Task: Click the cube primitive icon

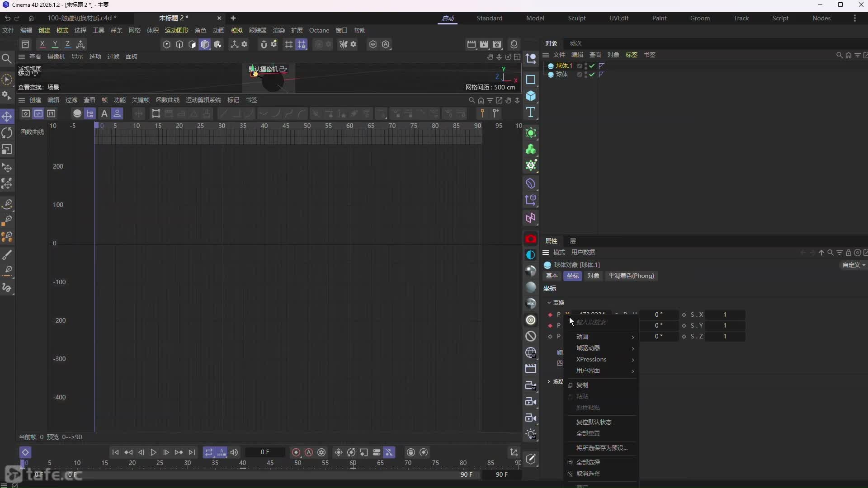Action: (x=531, y=96)
